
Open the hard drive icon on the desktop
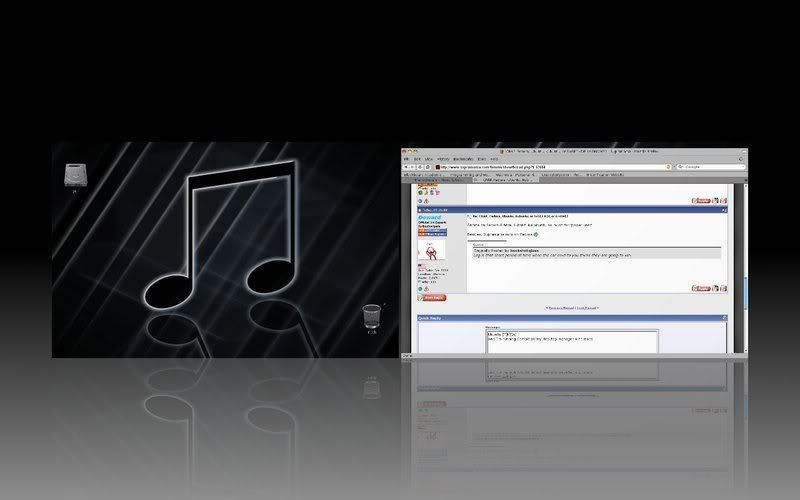click(74, 175)
